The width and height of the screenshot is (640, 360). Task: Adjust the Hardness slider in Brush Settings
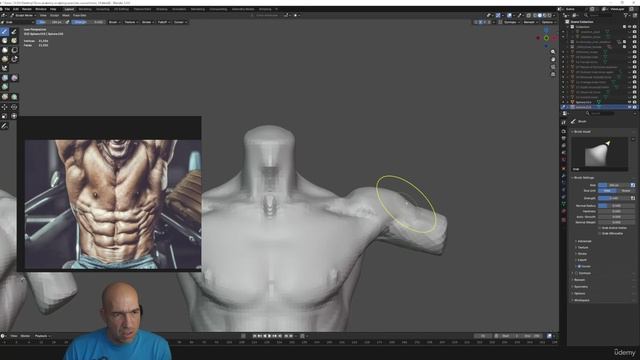(616, 211)
